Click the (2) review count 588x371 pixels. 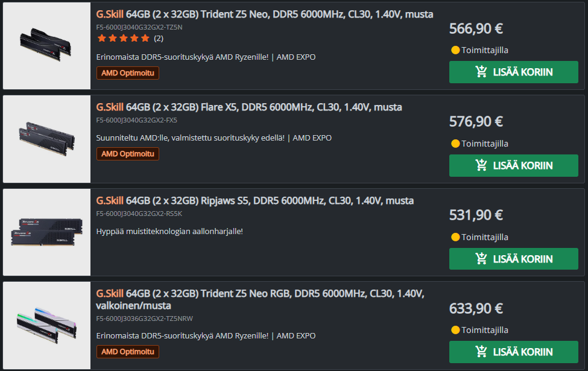[x=159, y=38]
